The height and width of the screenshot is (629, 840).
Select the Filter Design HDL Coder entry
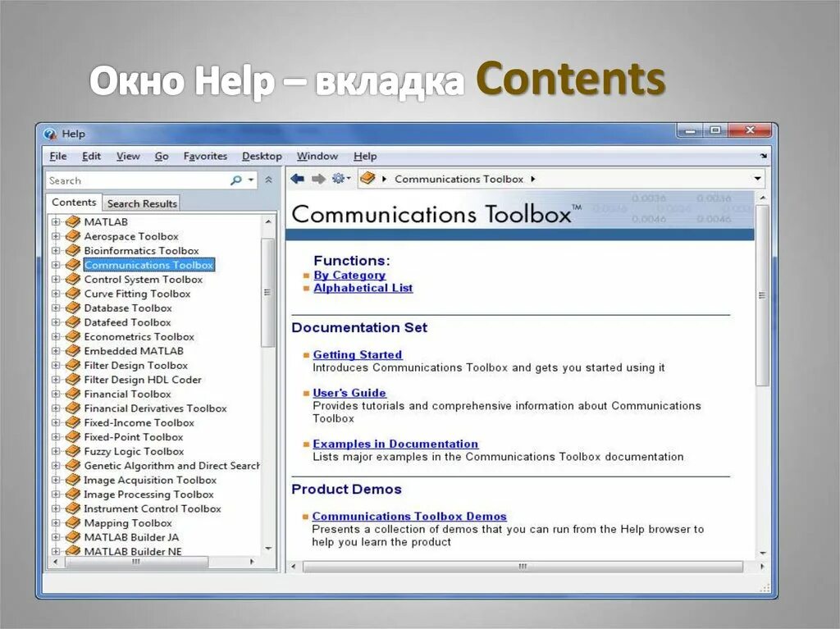(x=143, y=380)
